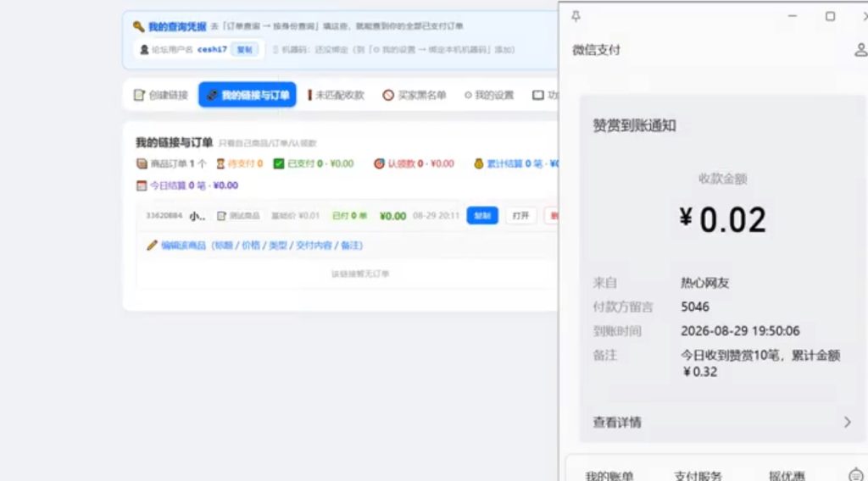
Task: Click the blue copy button in order row
Action: click(x=482, y=216)
